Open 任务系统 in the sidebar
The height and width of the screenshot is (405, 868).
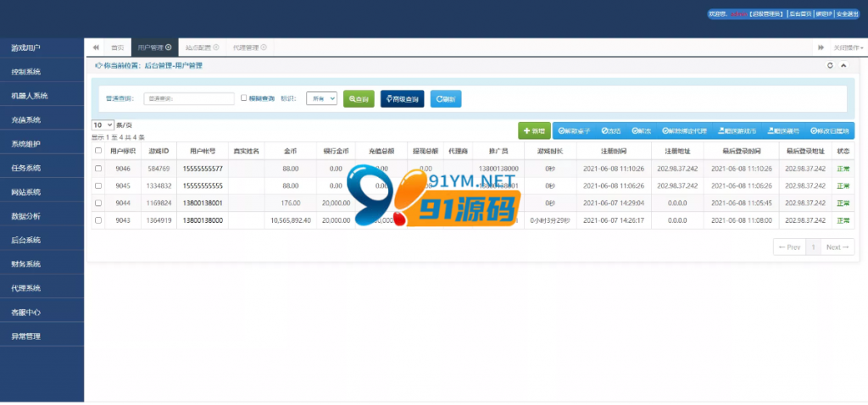coord(42,169)
